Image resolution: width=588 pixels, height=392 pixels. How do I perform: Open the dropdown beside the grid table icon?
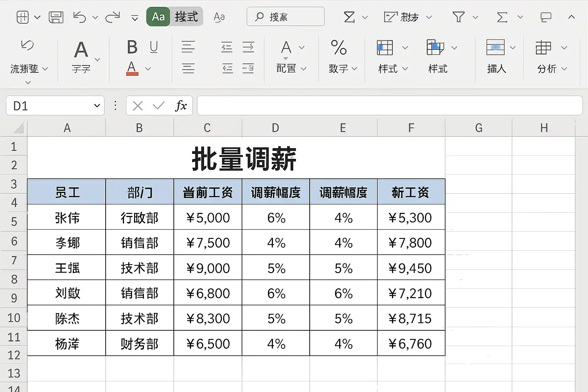tap(37, 17)
